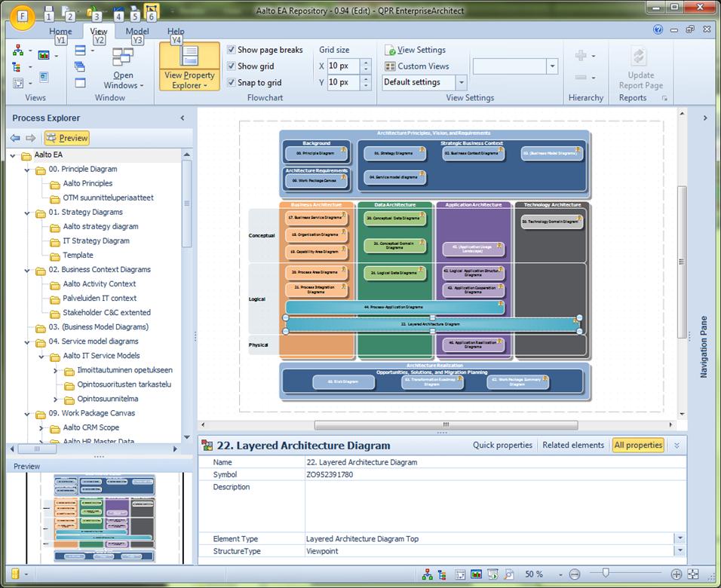
Task: Click the diagram horizontal scrollbar thumb
Action: coord(446,425)
